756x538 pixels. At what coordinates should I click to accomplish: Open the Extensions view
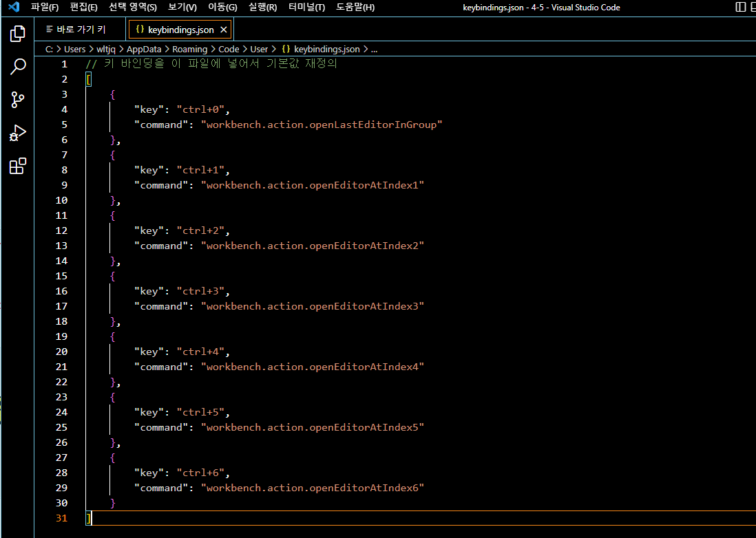18,166
